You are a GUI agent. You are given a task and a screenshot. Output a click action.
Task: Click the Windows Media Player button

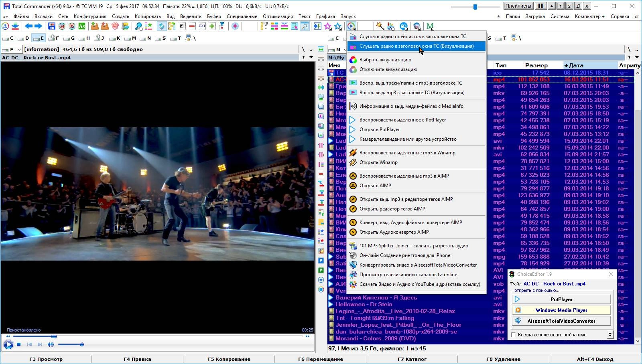[x=561, y=310]
